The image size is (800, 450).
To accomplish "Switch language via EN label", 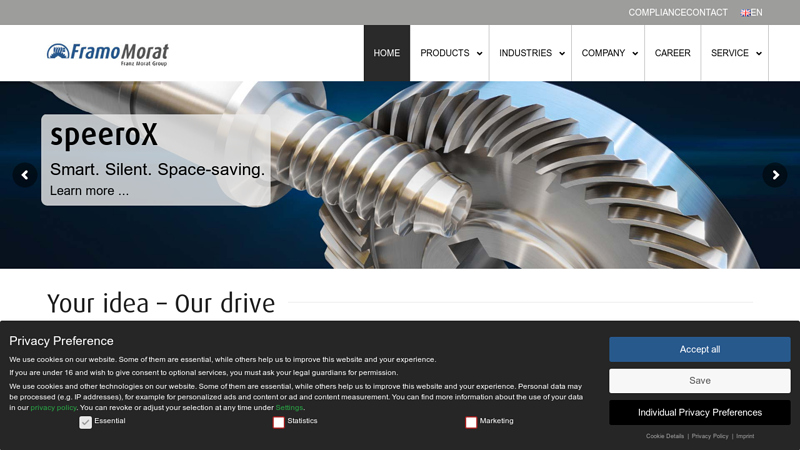I will [757, 13].
